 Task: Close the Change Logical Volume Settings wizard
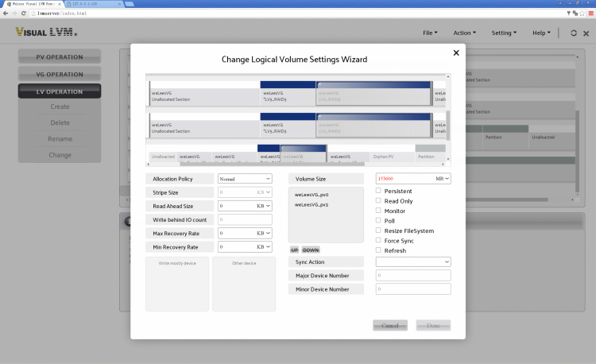coord(455,52)
